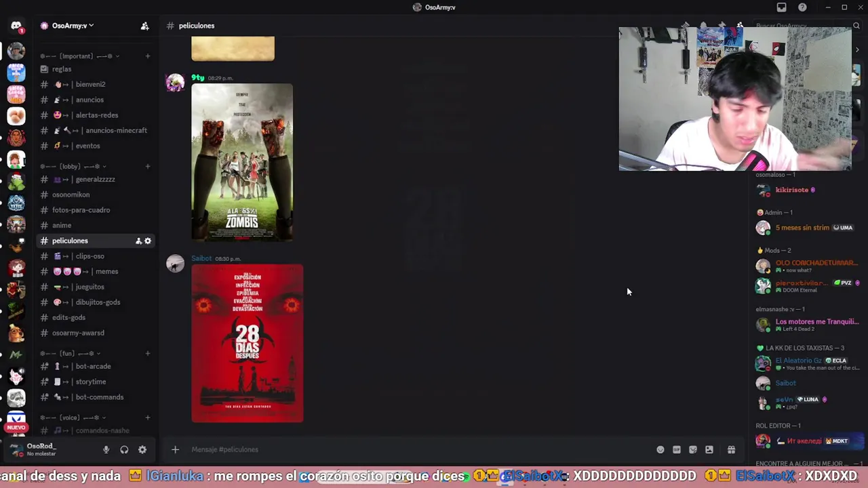The height and width of the screenshot is (488, 868).
Task: Open the emoji picker icon
Action: click(660, 449)
